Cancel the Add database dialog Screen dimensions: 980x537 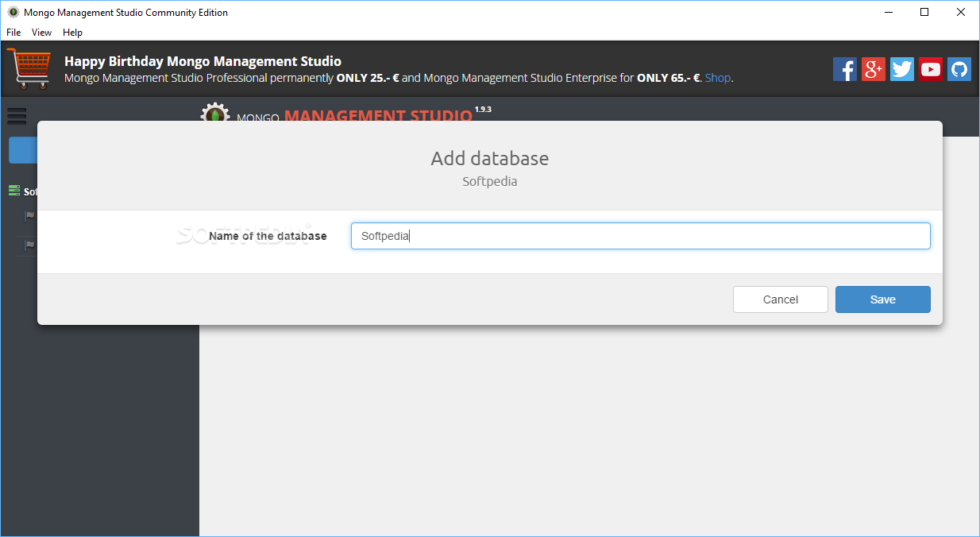click(780, 299)
